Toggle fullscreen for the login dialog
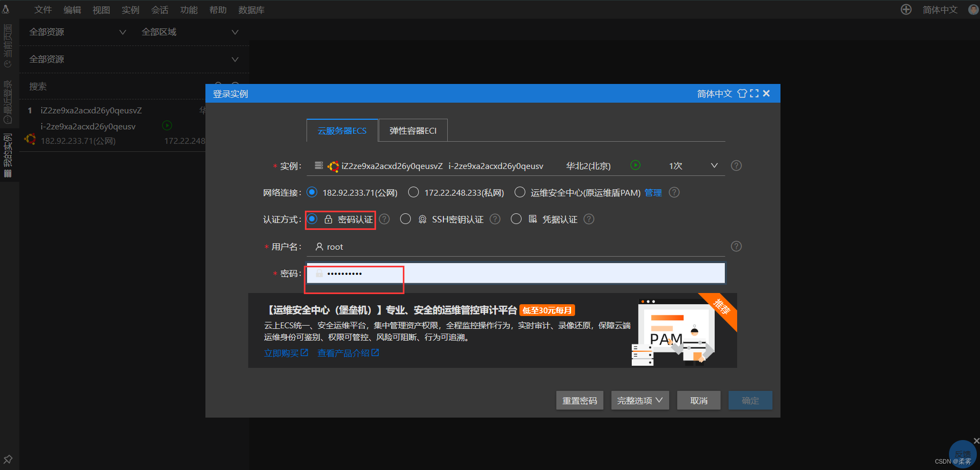Image resolution: width=980 pixels, height=470 pixels. pos(754,94)
